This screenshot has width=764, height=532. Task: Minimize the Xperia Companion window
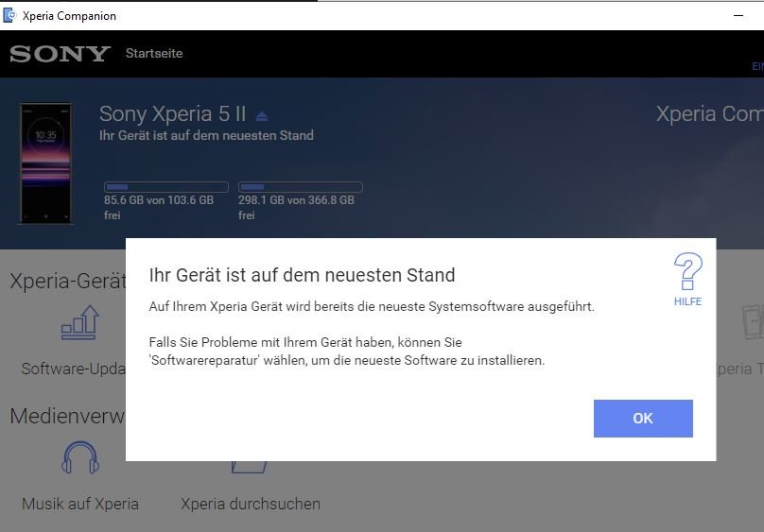(x=738, y=15)
